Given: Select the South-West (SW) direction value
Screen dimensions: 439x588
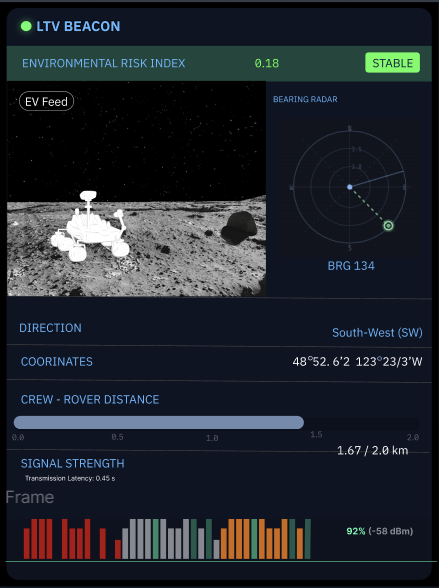Looking at the screenshot, I should 377,333.
